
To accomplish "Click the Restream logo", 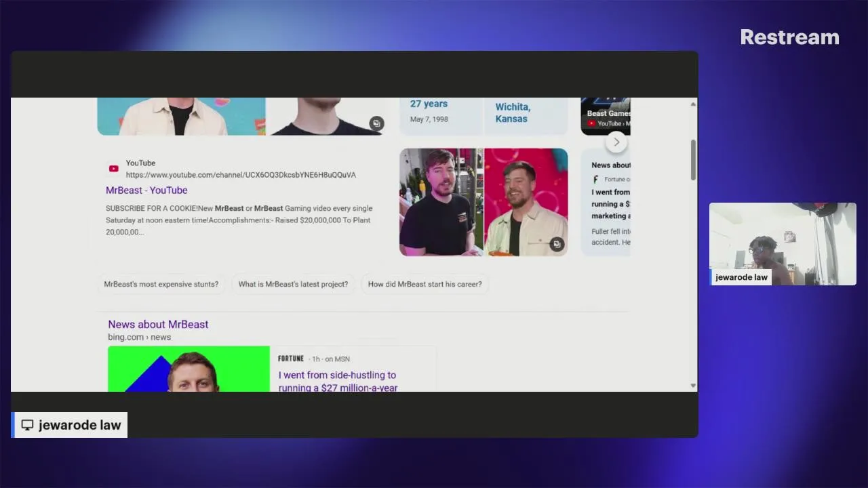I will 789,37.
